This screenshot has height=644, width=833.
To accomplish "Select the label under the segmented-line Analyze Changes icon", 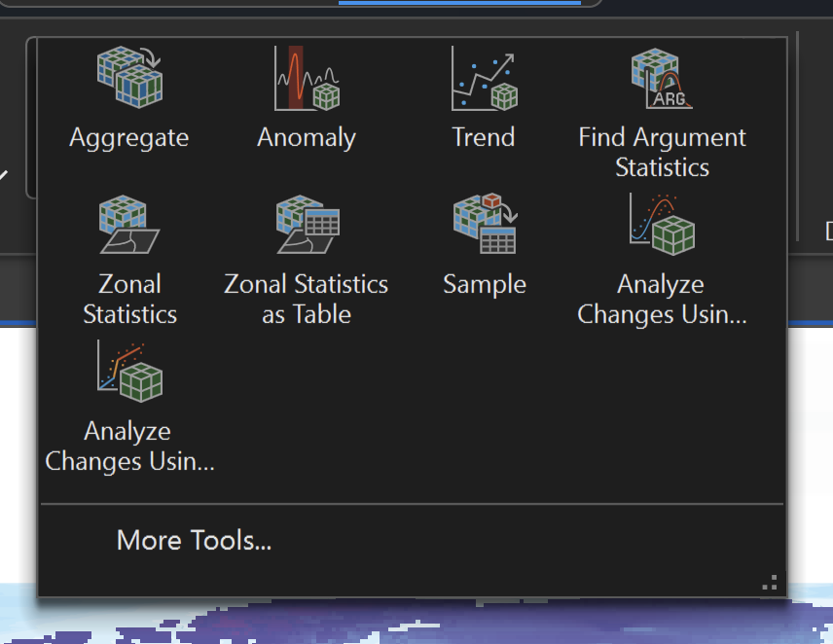I will tap(129, 447).
